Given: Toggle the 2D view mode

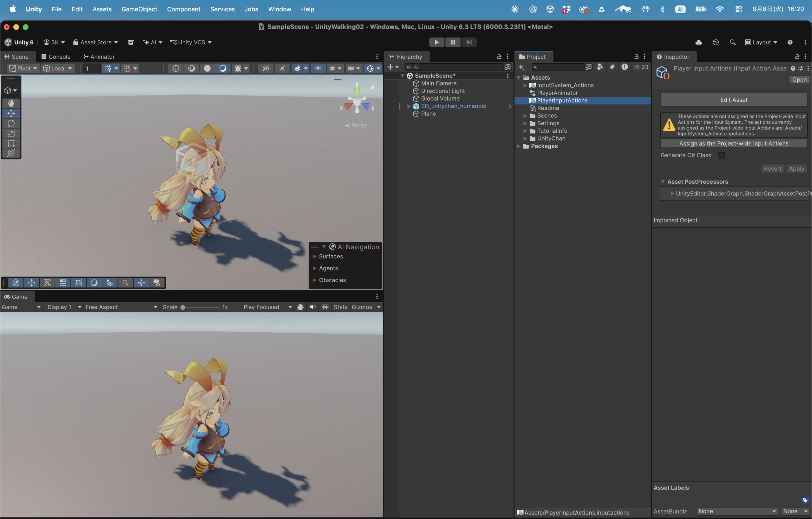Looking at the screenshot, I should [266, 69].
